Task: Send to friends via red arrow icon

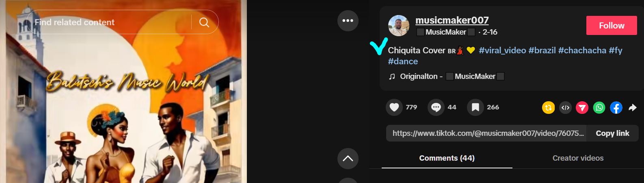Action: click(582, 107)
